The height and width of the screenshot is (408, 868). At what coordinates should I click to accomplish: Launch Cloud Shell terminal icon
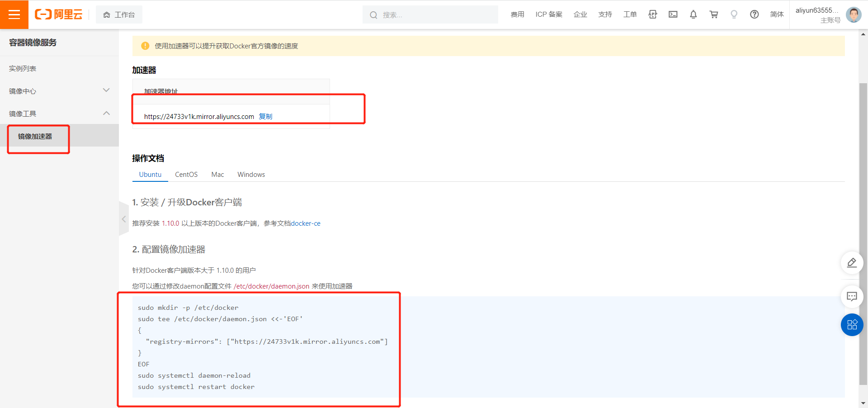click(673, 14)
